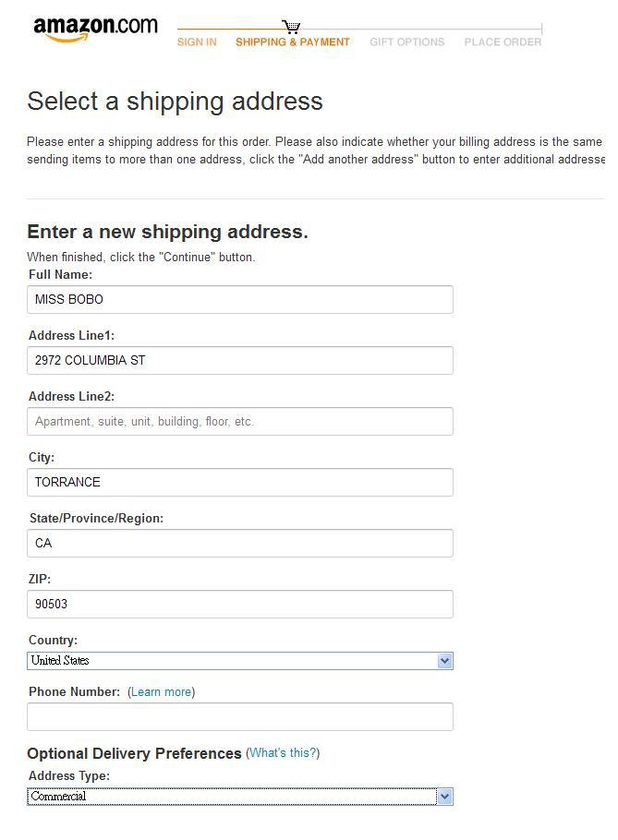Select United States in the Country selector
618x840 pixels.
[x=240, y=660]
